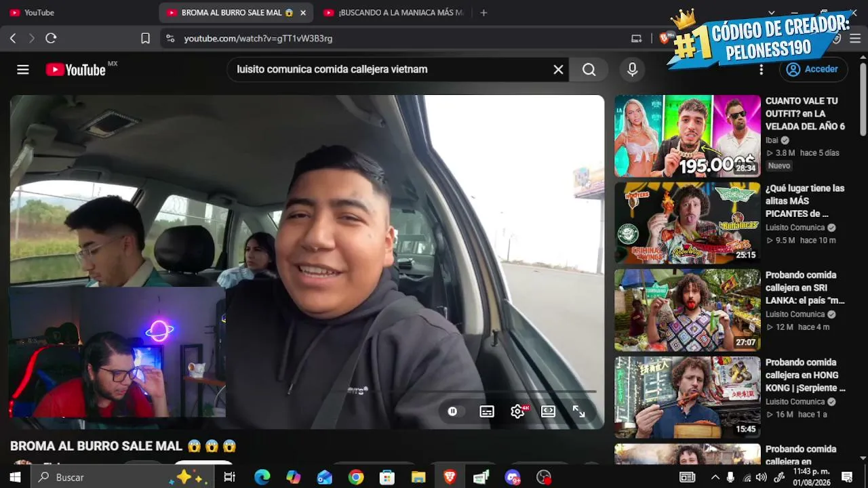
Task: Show hidden system tray icons
Action: [x=715, y=477]
